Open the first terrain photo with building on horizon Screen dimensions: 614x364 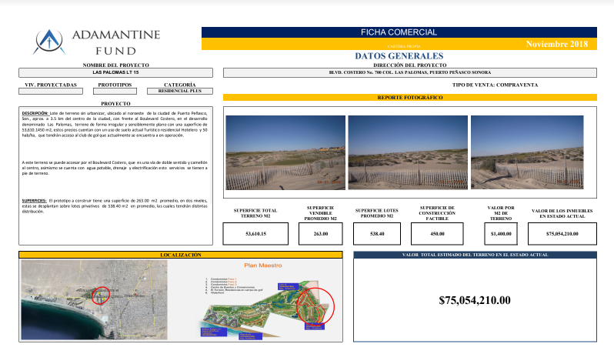pyautogui.click(x=285, y=153)
